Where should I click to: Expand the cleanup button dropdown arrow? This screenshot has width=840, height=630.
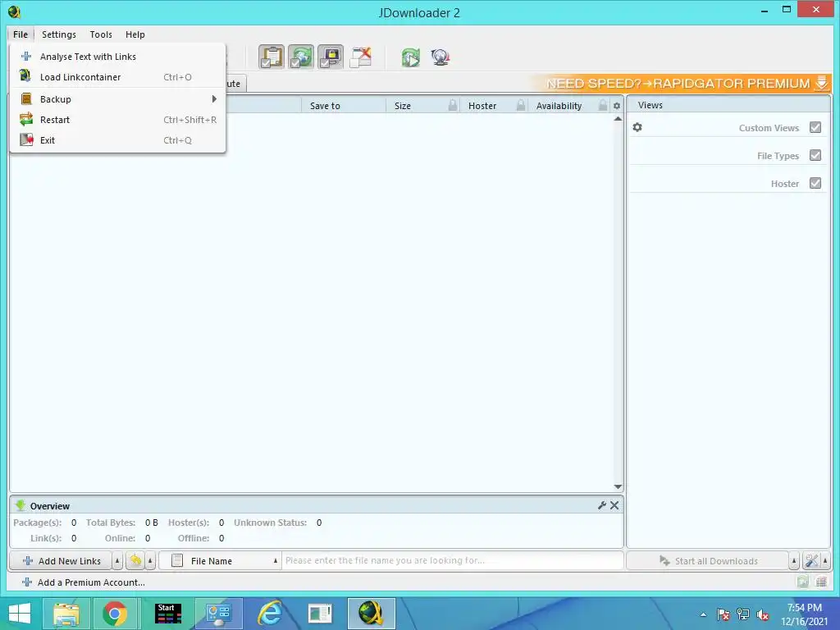pos(151,561)
